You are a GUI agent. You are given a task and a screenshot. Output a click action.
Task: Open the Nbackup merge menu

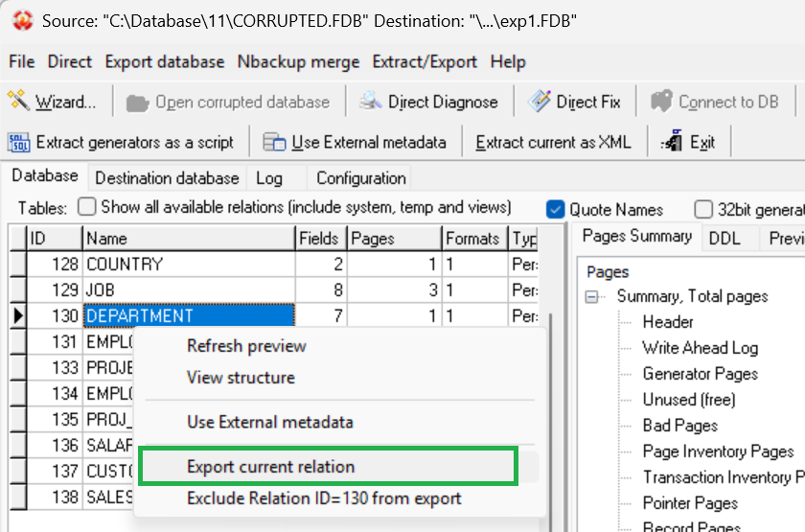pos(298,61)
